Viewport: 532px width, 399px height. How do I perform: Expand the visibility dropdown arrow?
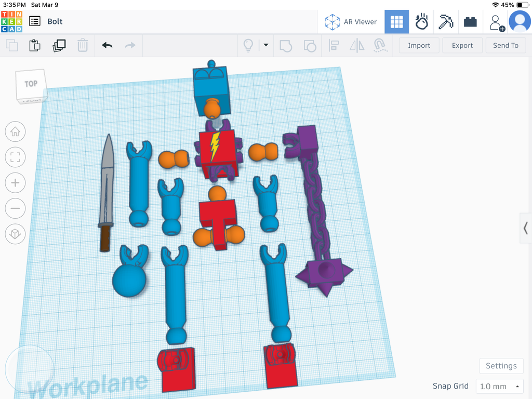point(266,45)
